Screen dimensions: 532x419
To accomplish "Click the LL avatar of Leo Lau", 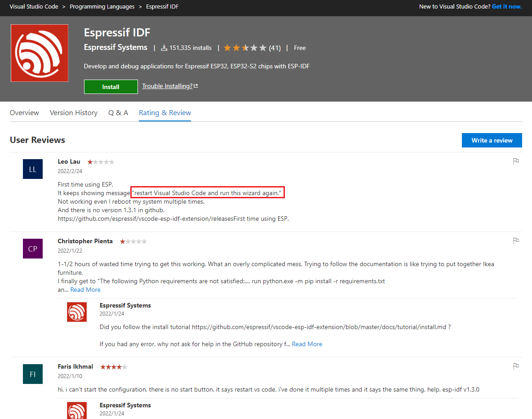I will (x=33, y=169).
